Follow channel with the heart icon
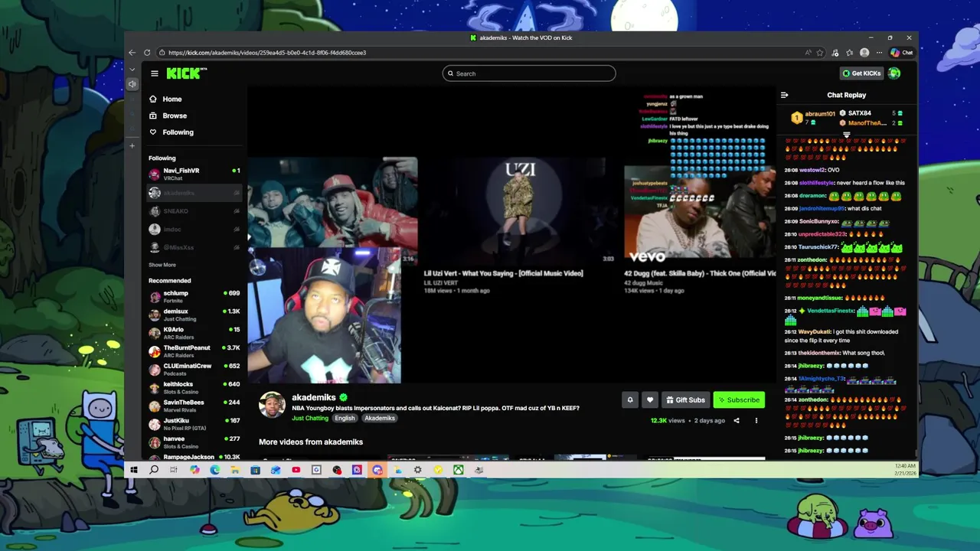Screen dimensions: 980x551 click(x=650, y=399)
